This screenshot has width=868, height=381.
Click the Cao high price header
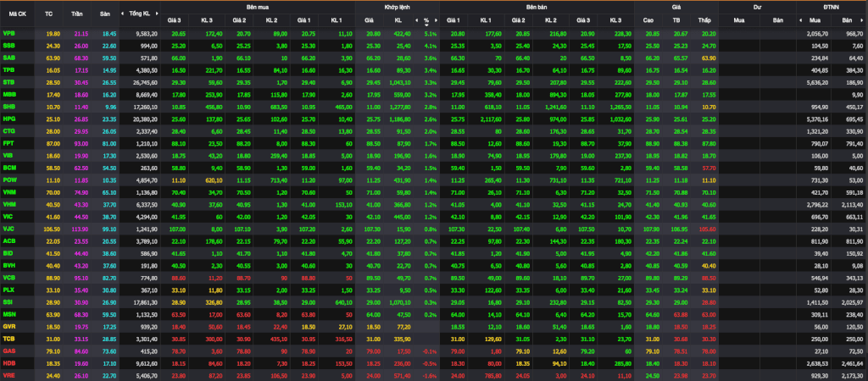point(648,20)
